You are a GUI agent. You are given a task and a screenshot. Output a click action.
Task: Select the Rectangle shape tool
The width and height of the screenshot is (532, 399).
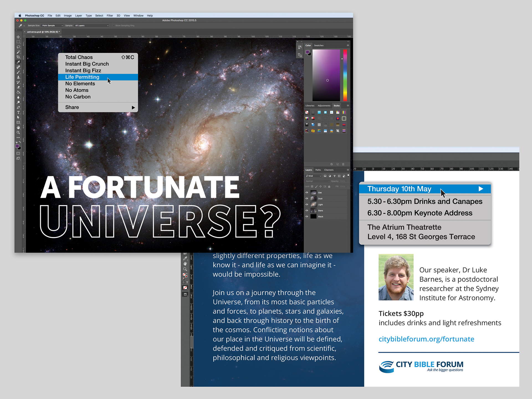18,122
